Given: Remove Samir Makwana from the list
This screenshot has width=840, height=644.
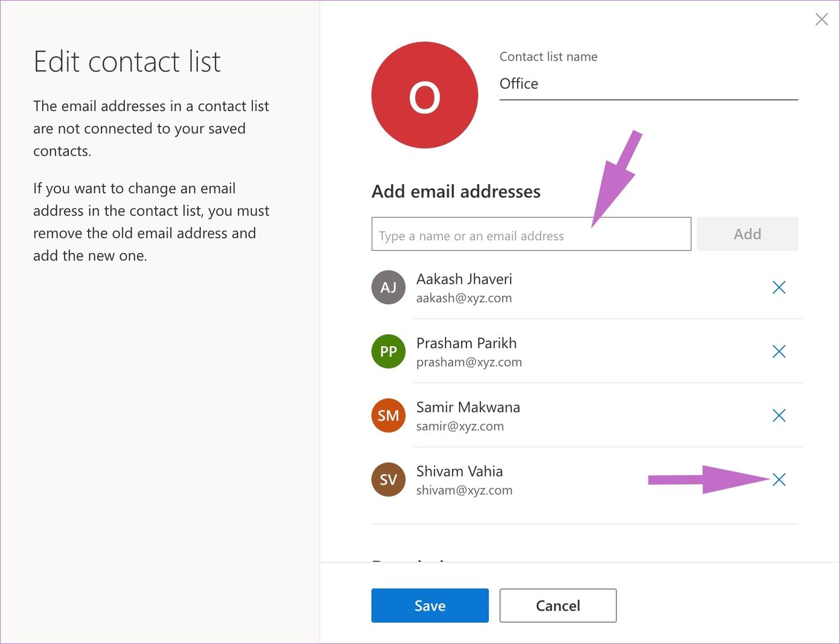Looking at the screenshot, I should tap(779, 415).
